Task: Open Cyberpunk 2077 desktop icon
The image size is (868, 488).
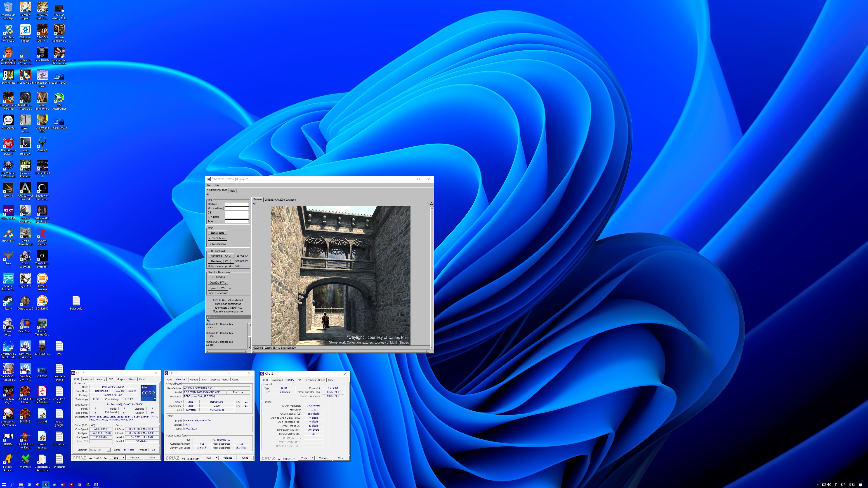Action: 42,124
